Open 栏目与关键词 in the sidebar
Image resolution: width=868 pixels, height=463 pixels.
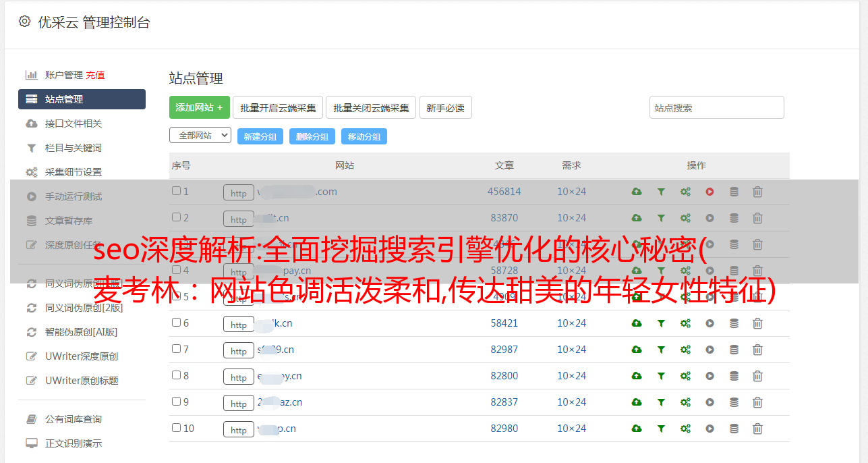(74, 148)
